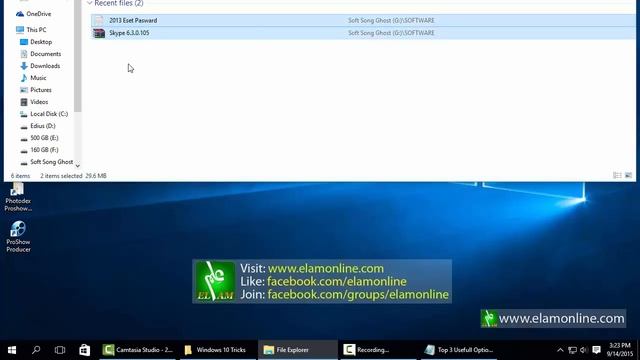
Task: Switch to large icons view in status bar
Action: tap(629, 176)
